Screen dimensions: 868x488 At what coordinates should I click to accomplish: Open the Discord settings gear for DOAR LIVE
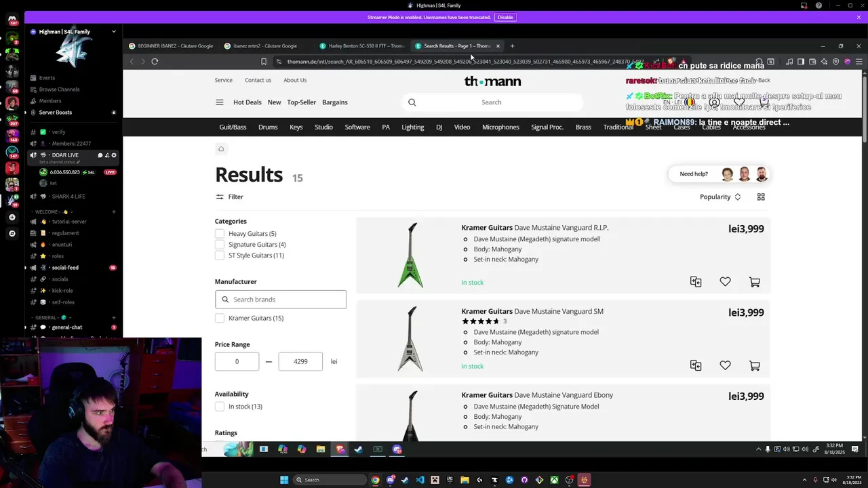pos(113,155)
